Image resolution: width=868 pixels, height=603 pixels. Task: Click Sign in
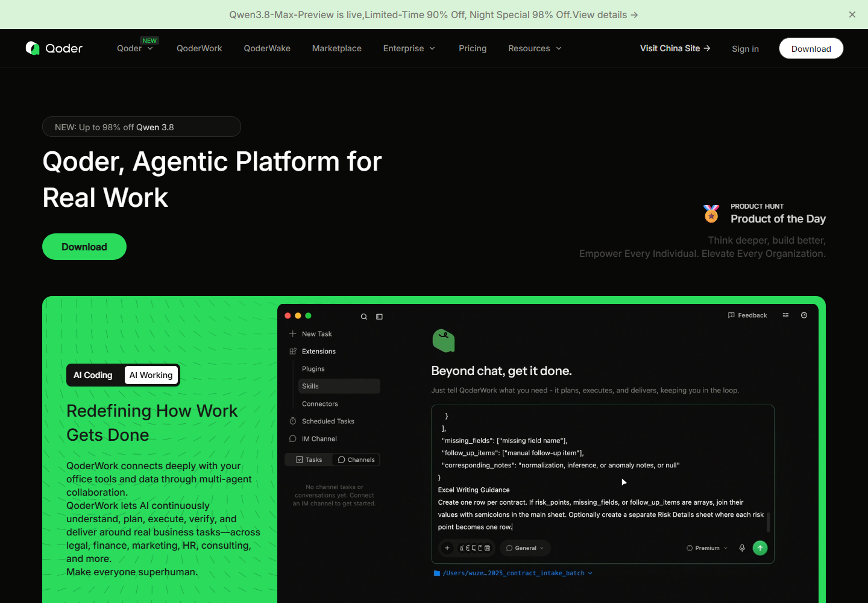tap(745, 49)
